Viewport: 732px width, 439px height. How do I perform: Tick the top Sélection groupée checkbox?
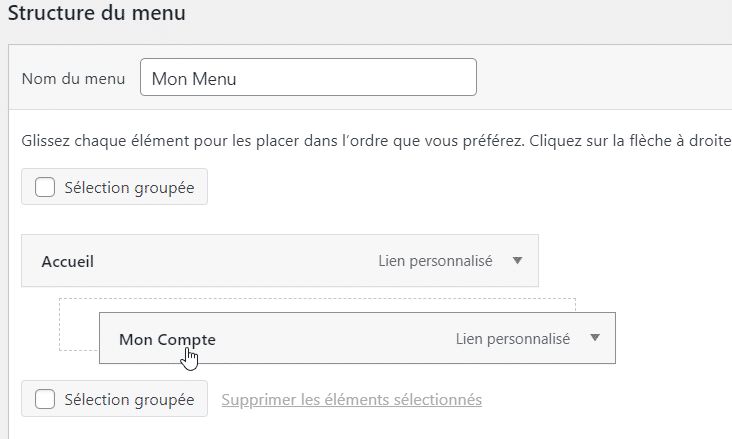45,187
